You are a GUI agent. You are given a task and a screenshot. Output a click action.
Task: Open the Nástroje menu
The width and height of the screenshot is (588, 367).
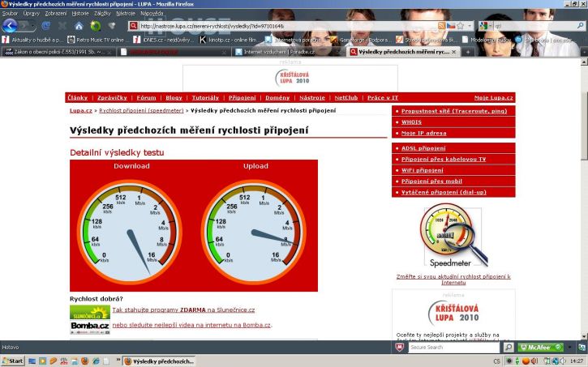pyautogui.click(x=126, y=13)
